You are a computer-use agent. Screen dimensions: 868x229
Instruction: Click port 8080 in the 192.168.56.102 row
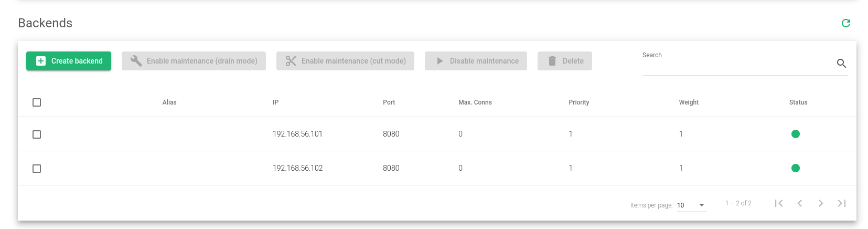coord(391,168)
